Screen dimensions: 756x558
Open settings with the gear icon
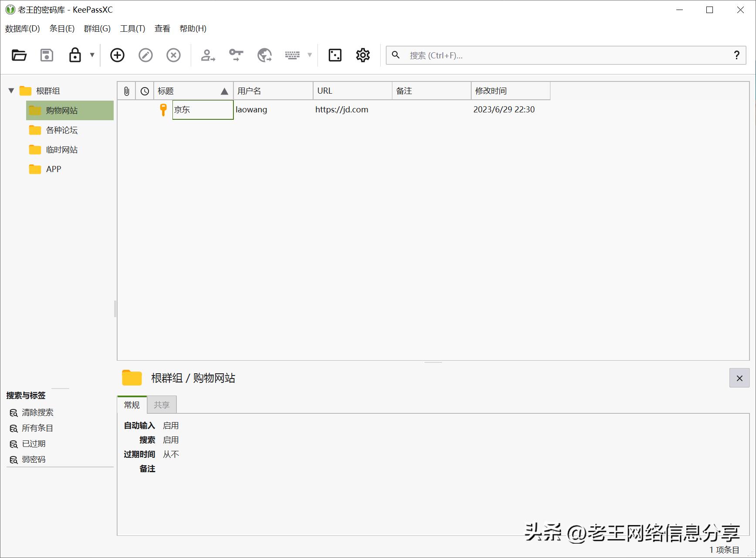363,55
